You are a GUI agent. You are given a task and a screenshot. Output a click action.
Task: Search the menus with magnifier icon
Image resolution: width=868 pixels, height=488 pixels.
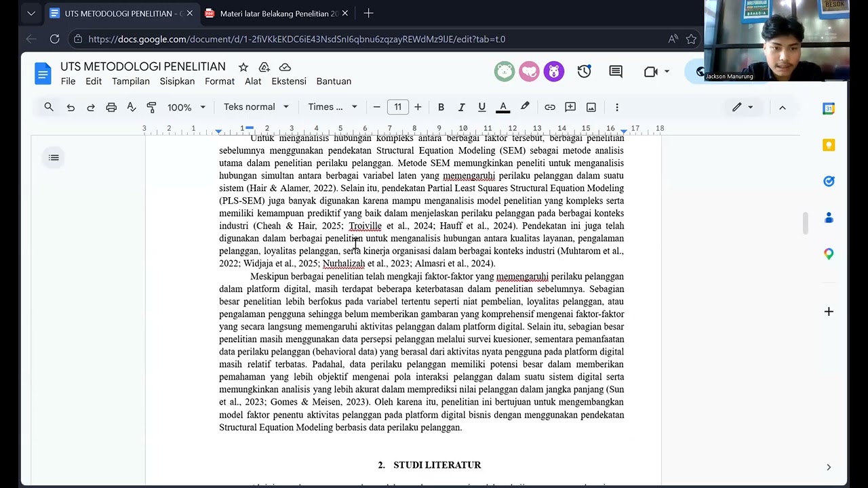coord(49,107)
